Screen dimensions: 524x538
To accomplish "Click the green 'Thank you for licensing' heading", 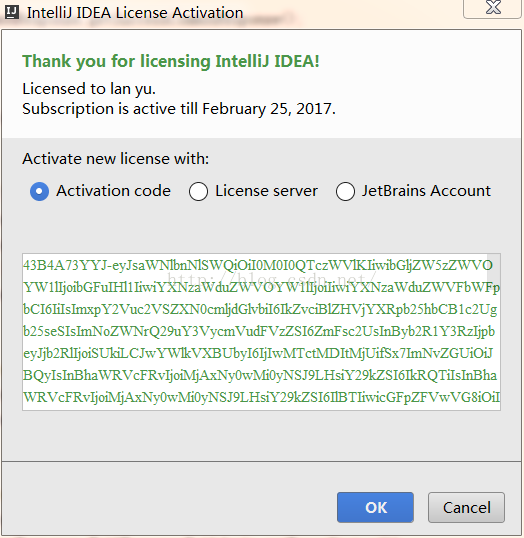I will click(171, 61).
